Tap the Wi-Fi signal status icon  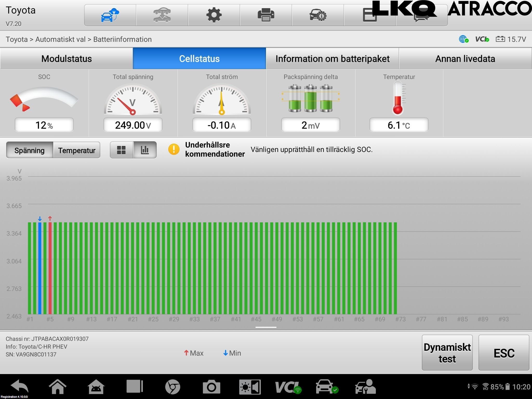tap(475, 387)
